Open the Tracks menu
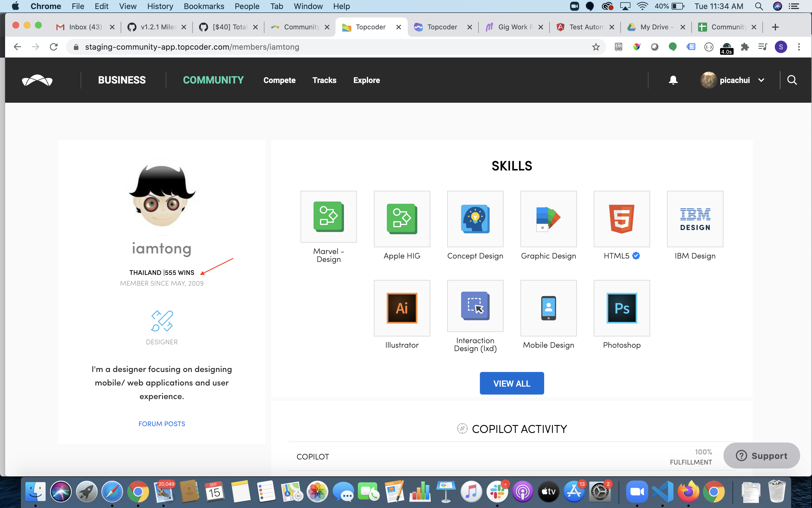This screenshot has width=812, height=508. point(324,80)
